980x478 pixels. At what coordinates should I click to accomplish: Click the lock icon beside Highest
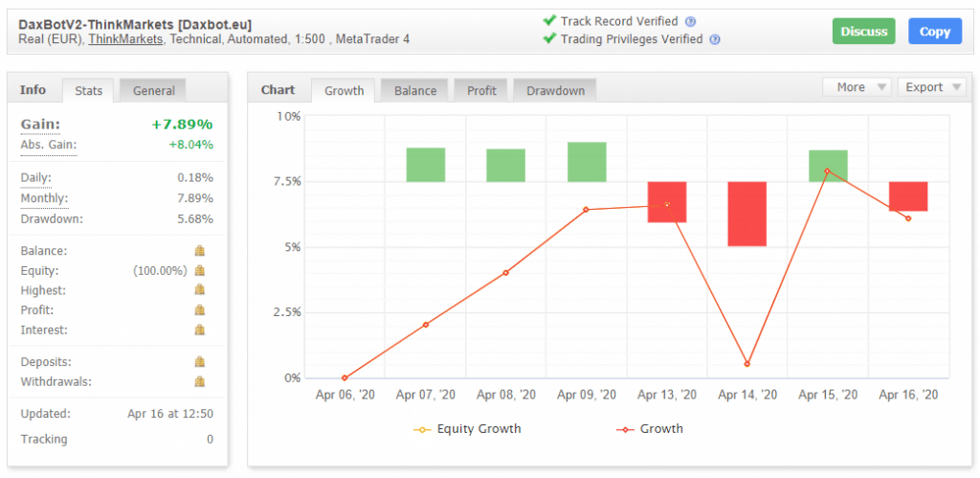(x=199, y=290)
